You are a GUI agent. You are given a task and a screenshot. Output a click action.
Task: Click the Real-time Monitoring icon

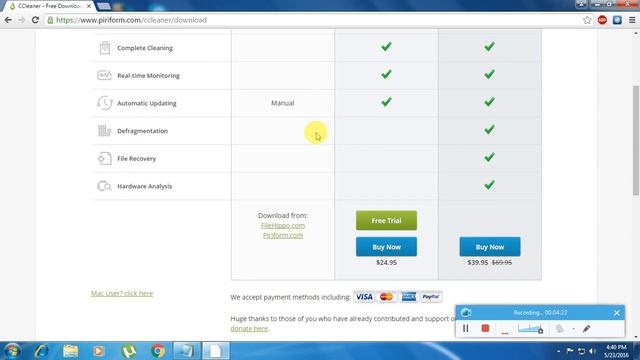pos(104,76)
